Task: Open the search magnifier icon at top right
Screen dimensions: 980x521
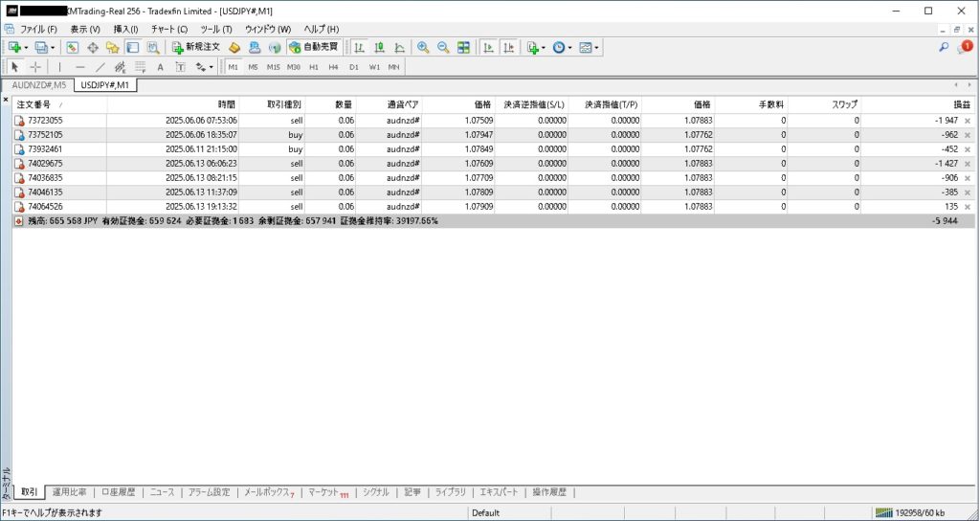Action: (944, 47)
